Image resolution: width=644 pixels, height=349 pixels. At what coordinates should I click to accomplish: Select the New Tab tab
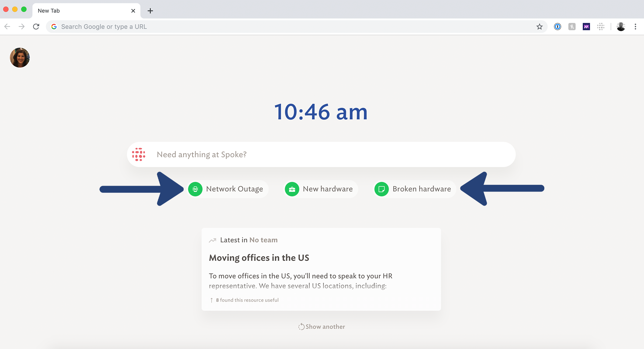click(x=86, y=11)
